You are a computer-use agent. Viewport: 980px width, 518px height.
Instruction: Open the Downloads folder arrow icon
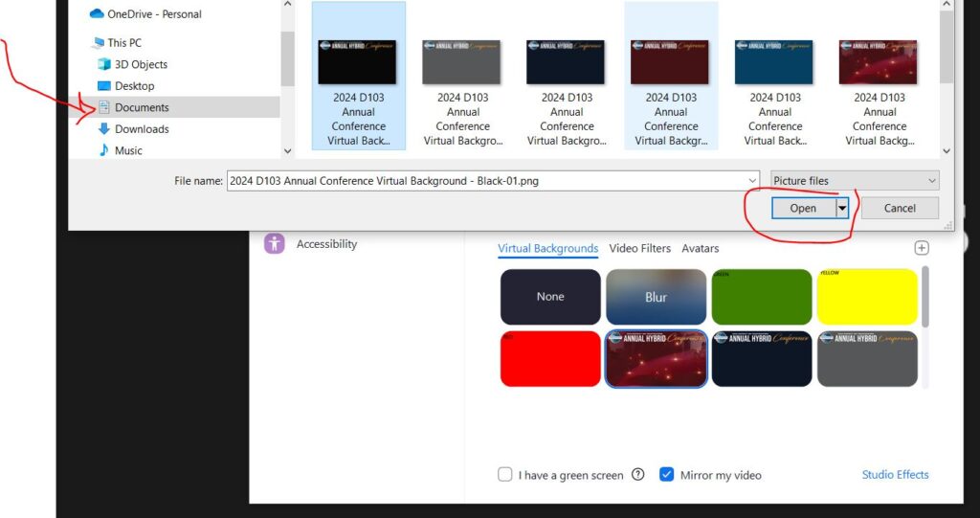[x=104, y=129]
